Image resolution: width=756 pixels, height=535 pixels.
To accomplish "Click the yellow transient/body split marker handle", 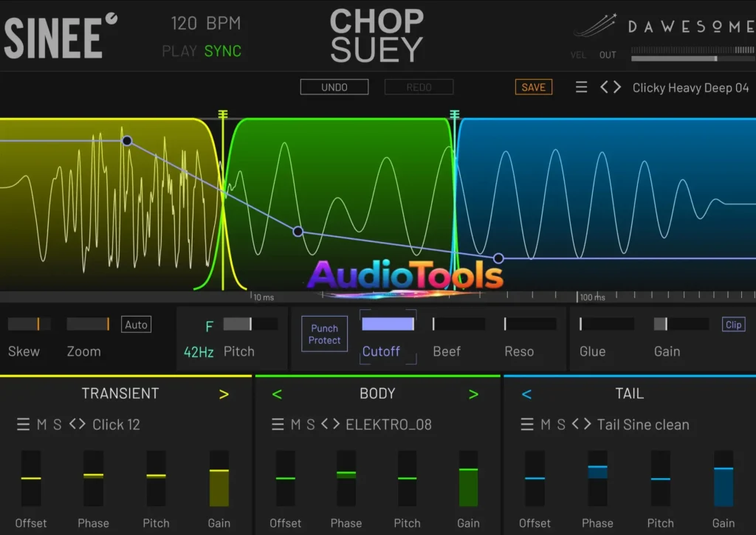I will [222, 116].
